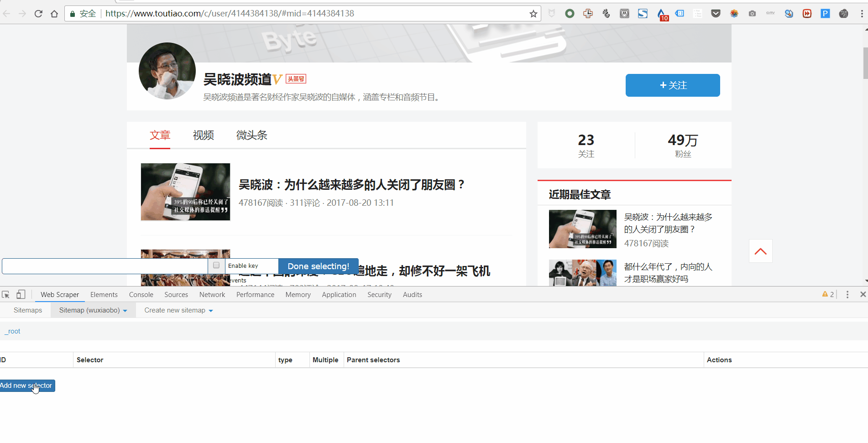Click the 吴晓波 profile avatar photo
The image size is (868, 443).
[167, 71]
